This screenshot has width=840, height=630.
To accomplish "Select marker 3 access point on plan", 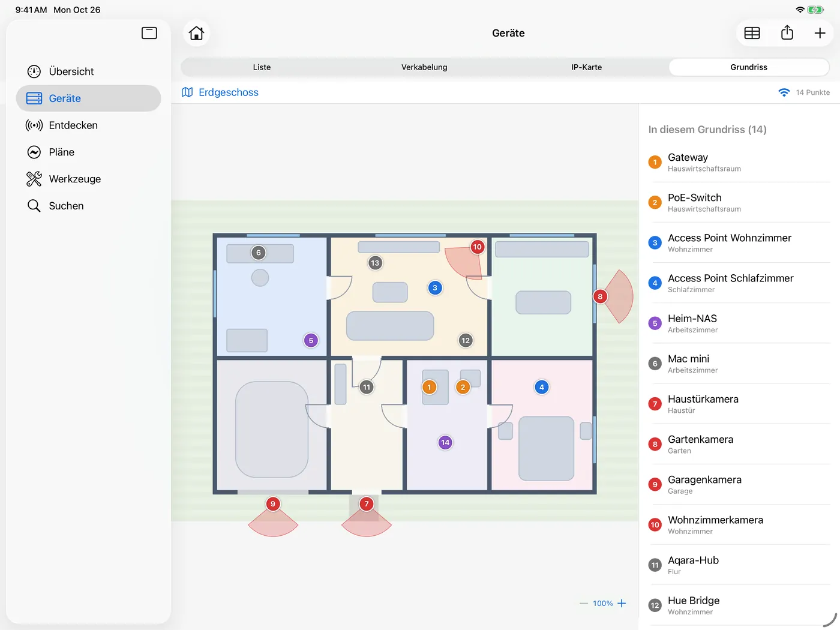I will [x=435, y=288].
